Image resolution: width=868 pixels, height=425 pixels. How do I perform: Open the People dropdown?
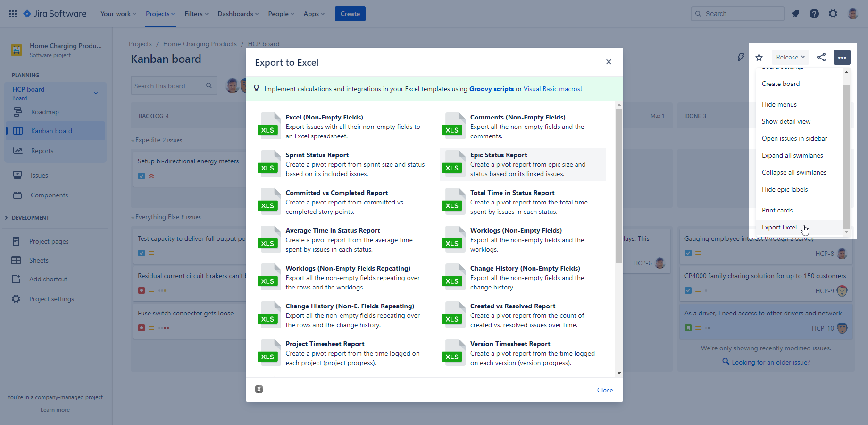click(281, 14)
